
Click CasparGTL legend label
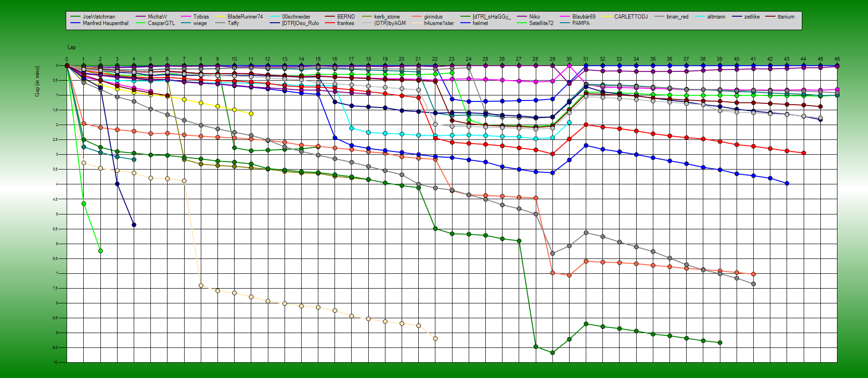(x=161, y=23)
